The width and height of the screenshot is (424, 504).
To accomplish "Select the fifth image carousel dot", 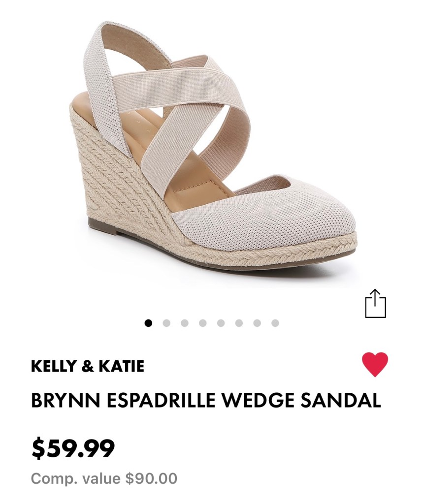I will coord(221,323).
